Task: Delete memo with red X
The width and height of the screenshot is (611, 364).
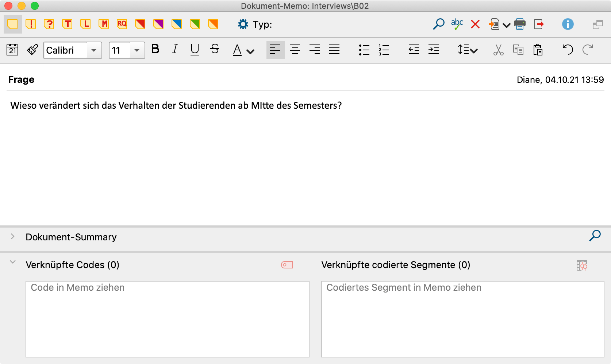Action: [x=475, y=24]
